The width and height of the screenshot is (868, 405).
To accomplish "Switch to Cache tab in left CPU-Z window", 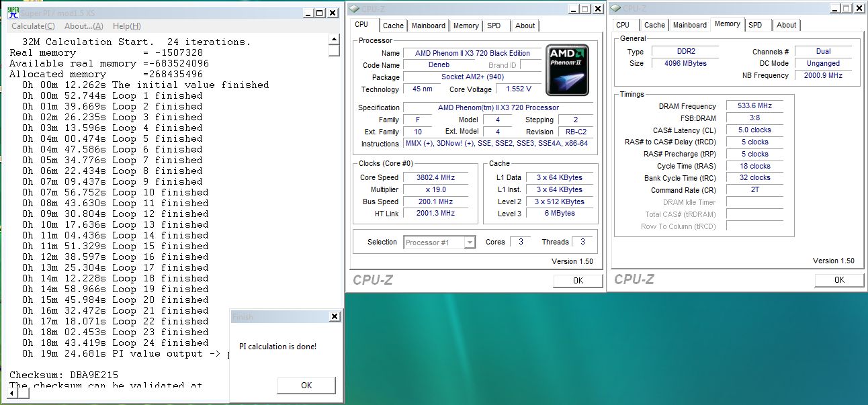I will (393, 26).
